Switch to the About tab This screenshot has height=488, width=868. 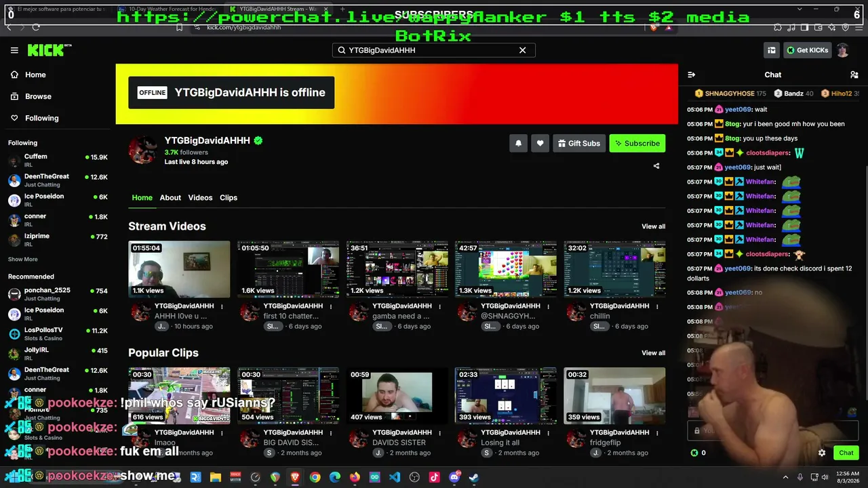point(170,198)
